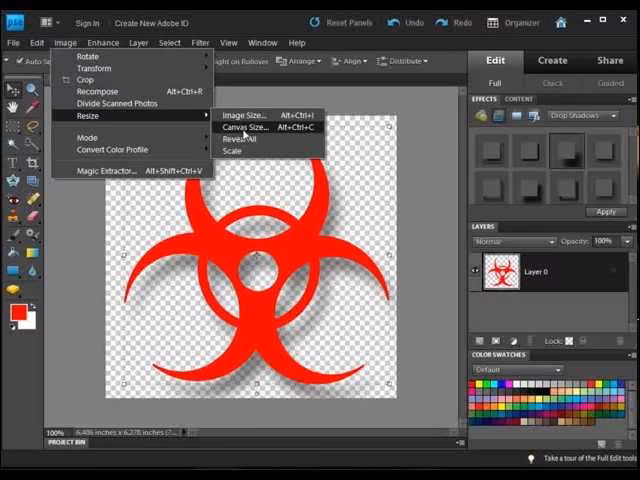This screenshot has width=640, height=480.
Task: Click the Home welcome screen icon
Action: [561, 23]
